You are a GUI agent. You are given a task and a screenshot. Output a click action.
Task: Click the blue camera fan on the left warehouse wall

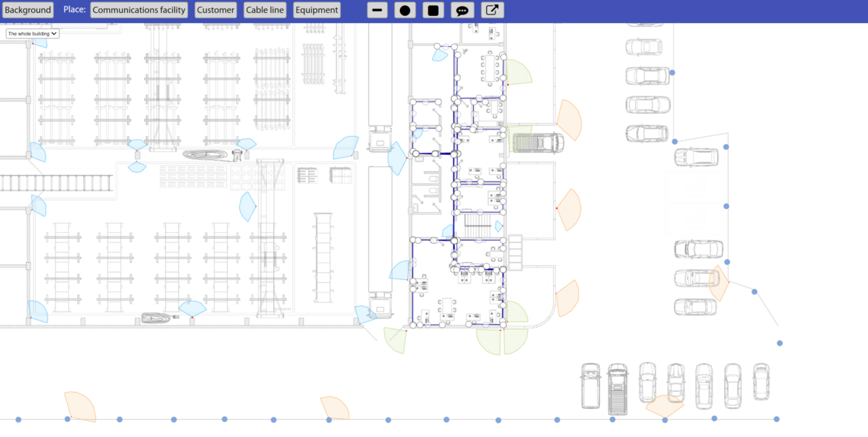pyautogui.click(x=38, y=152)
